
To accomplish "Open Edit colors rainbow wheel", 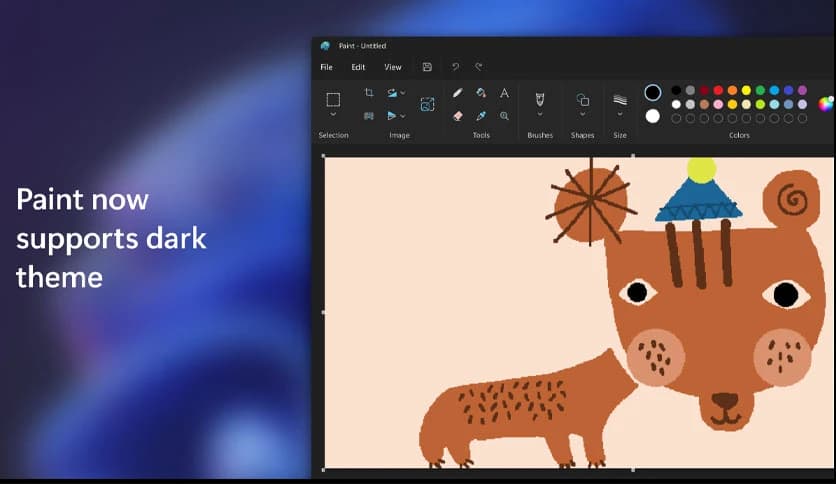I will 826,104.
